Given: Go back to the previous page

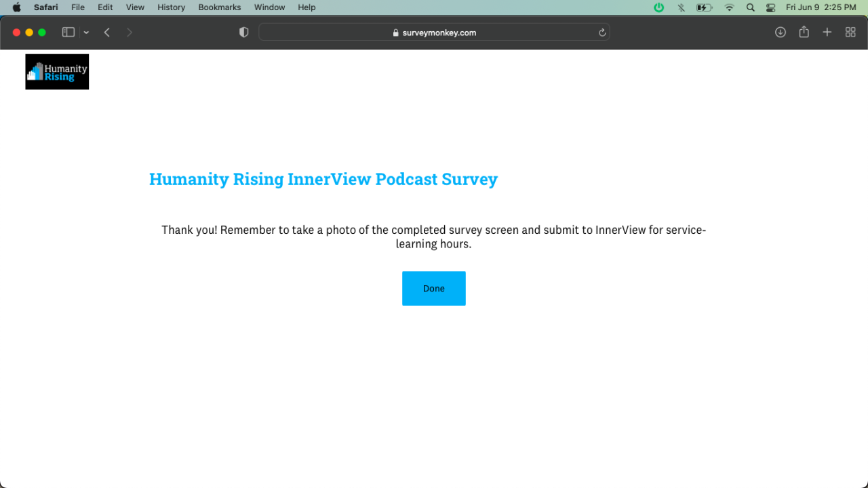Looking at the screenshot, I should pos(107,33).
